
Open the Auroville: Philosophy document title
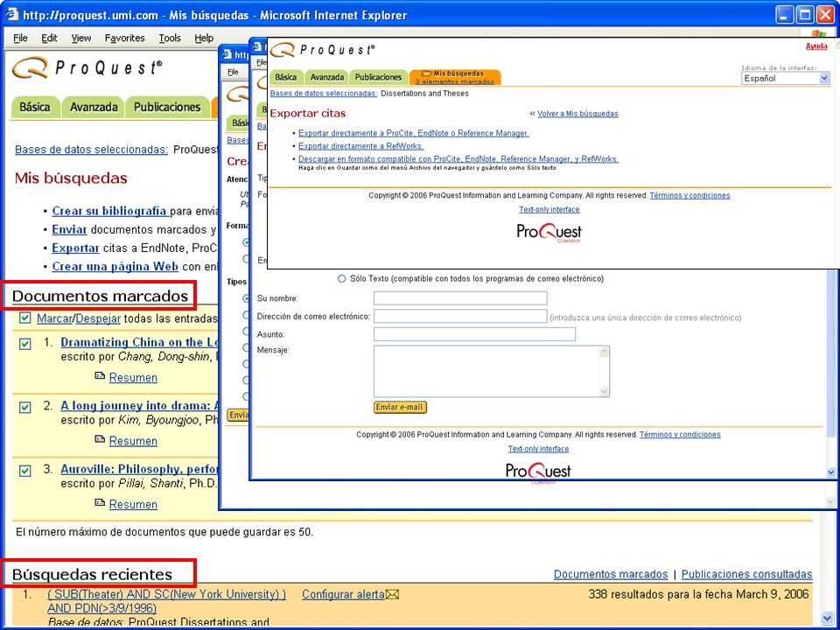pos(139,469)
